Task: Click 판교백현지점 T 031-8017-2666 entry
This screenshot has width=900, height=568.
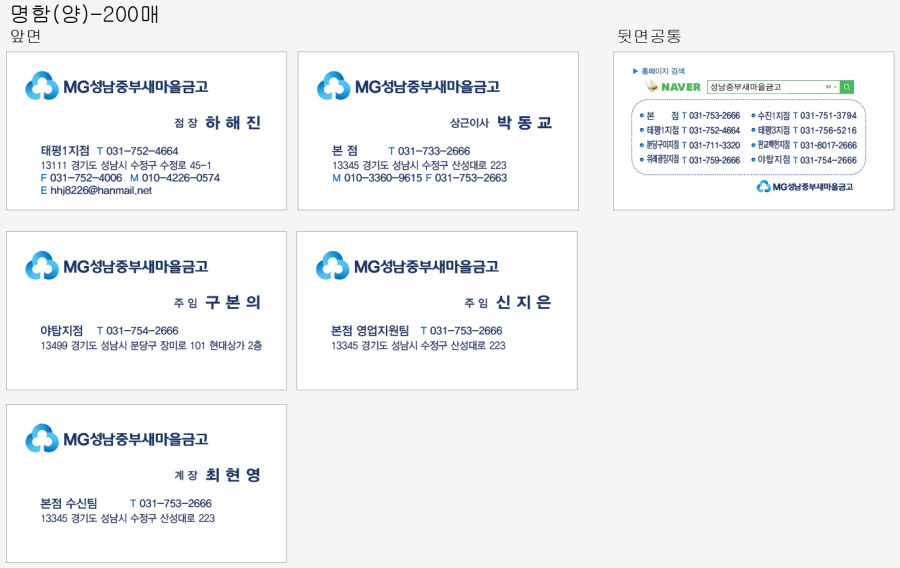Action: point(804,145)
